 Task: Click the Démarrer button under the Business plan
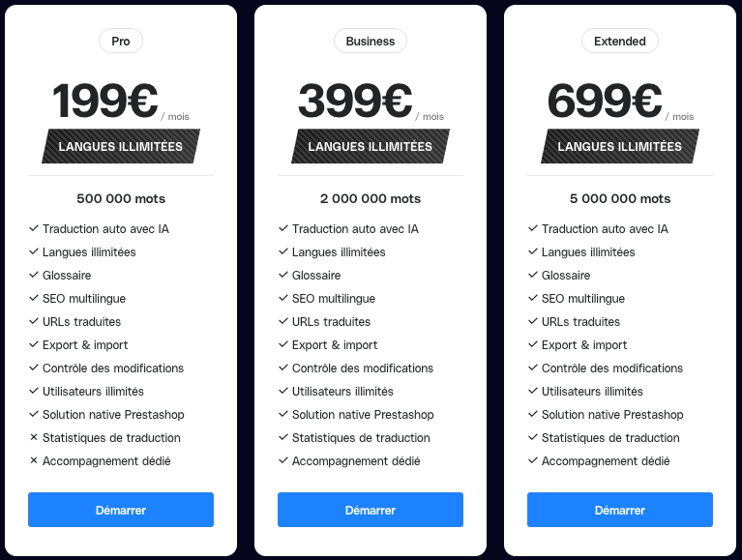pyautogui.click(x=371, y=510)
